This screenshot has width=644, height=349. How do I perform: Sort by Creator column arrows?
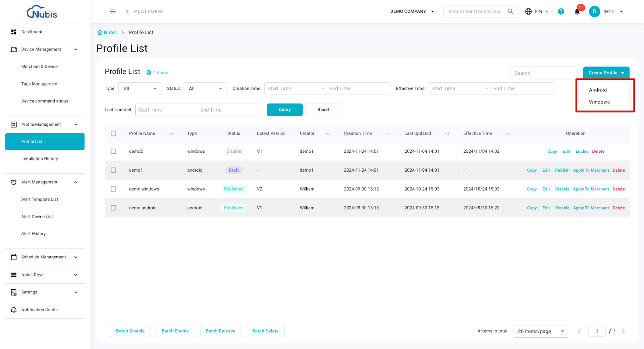[x=328, y=133]
